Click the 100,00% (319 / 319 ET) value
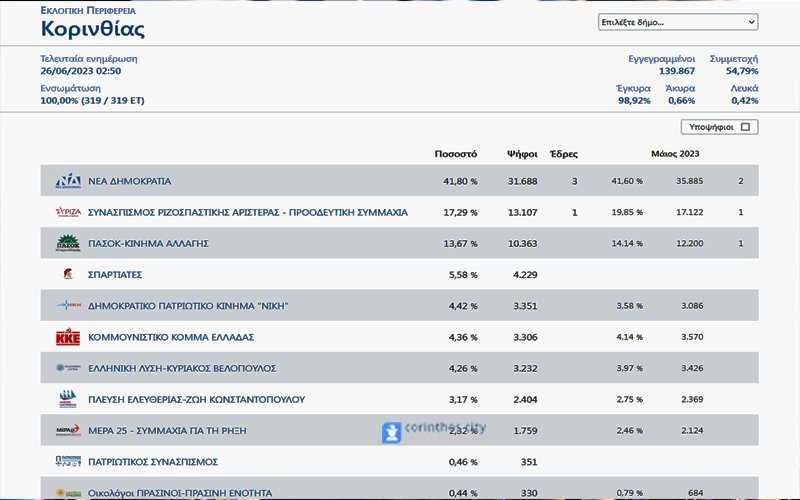The image size is (800, 500). pyautogui.click(x=92, y=101)
